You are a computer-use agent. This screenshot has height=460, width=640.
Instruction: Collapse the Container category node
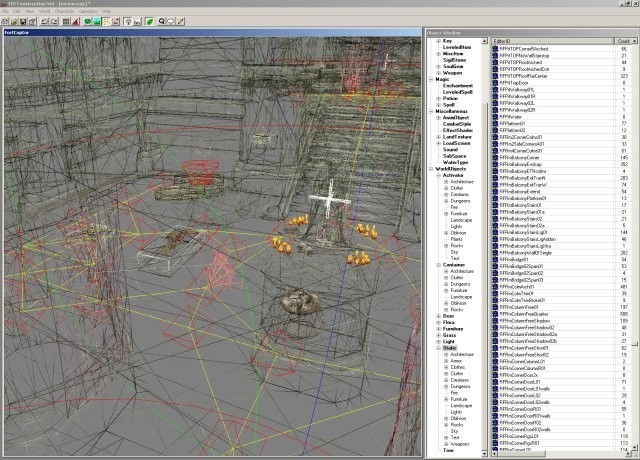tap(437, 263)
